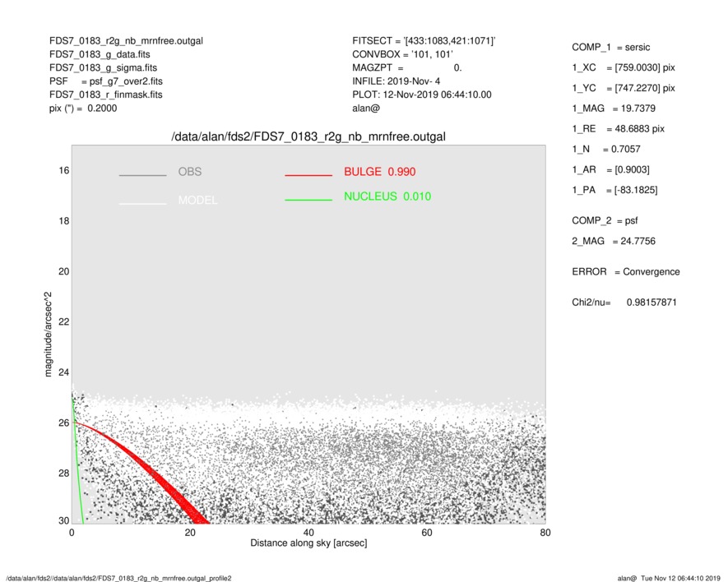This screenshot has height=582, width=728.
Task: Select the Chi2/nu= 0.98157871 value
Action: 624,303
